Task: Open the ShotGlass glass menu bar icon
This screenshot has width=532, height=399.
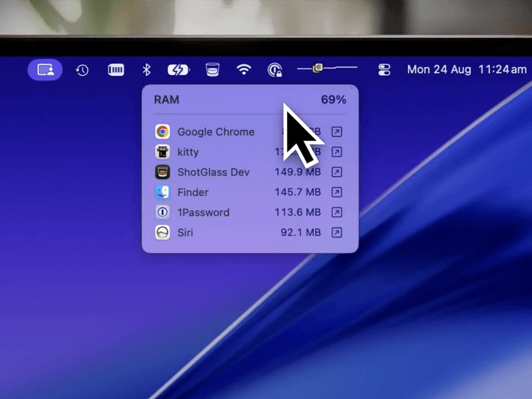Action: point(213,70)
